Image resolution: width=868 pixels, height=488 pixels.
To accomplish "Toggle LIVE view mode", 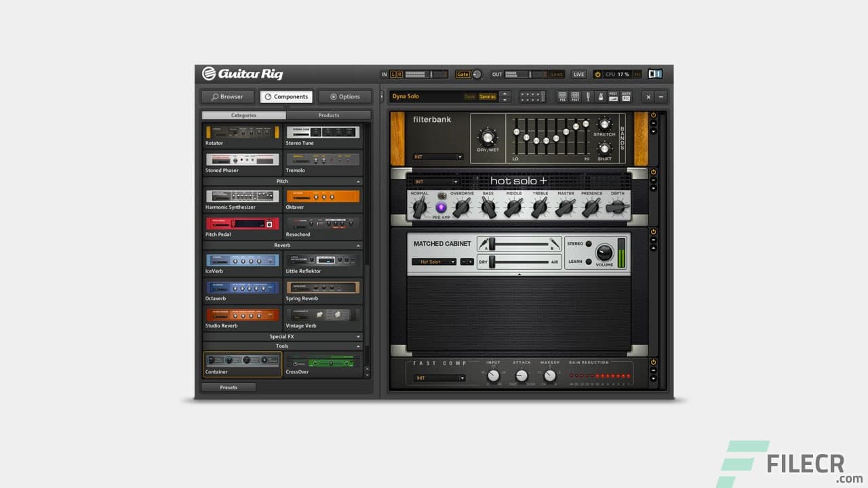I will coord(578,75).
